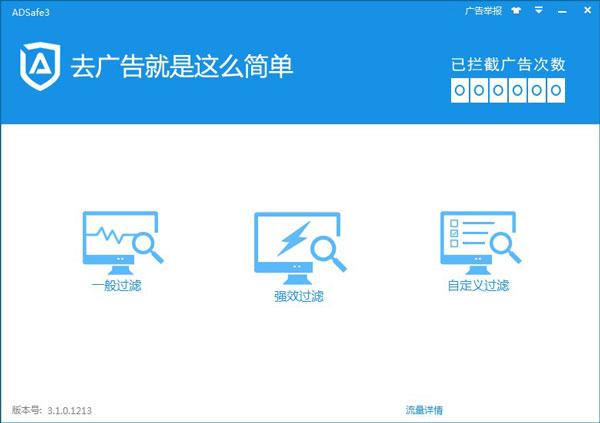This screenshot has height=423, width=600.
Task: Open 流量详情 traffic details link
Action: (x=424, y=410)
